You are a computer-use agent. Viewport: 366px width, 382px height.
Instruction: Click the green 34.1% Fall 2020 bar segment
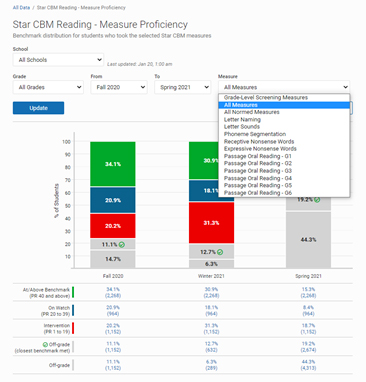tap(113, 164)
